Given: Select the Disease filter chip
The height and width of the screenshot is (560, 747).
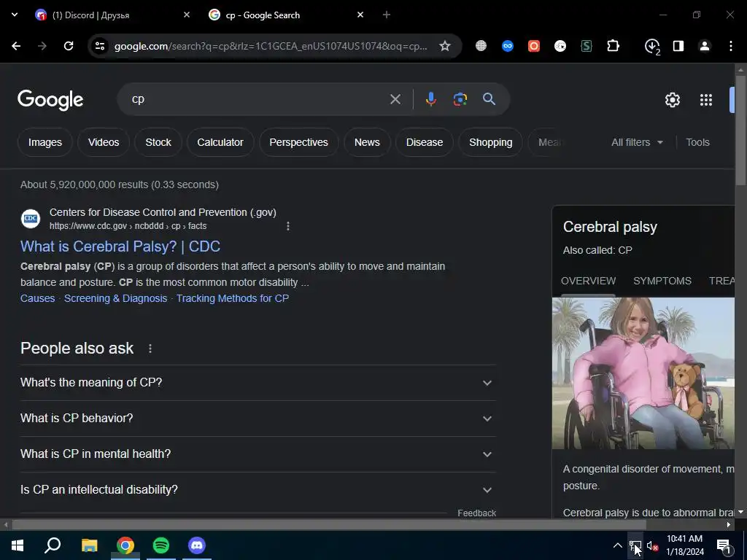Looking at the screenshot, I should pos(425,142).
